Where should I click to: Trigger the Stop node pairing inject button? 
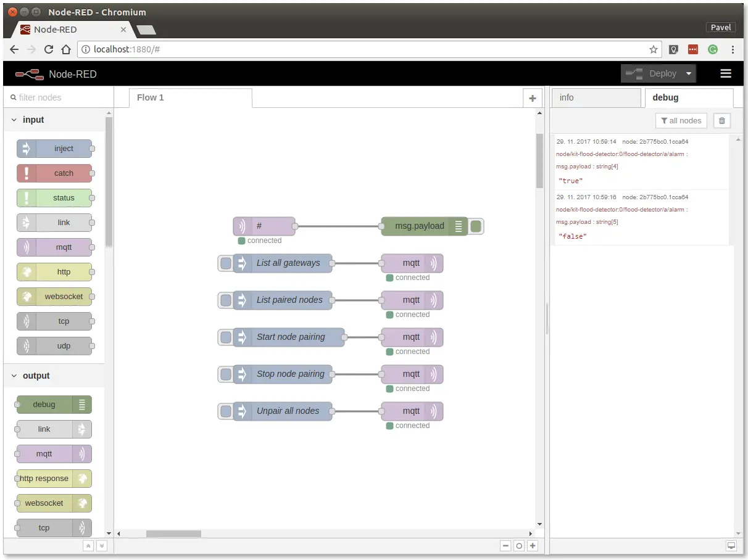pyautogui.click(x=226, y=374)
